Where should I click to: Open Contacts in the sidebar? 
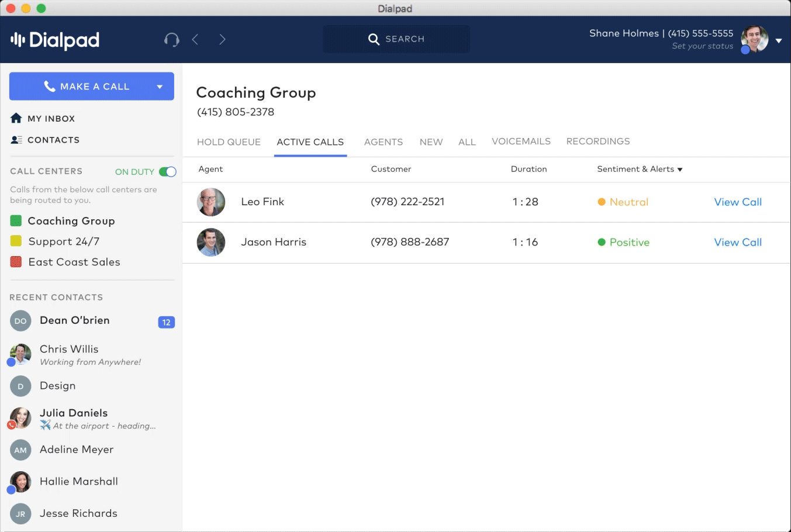(54, 140)
